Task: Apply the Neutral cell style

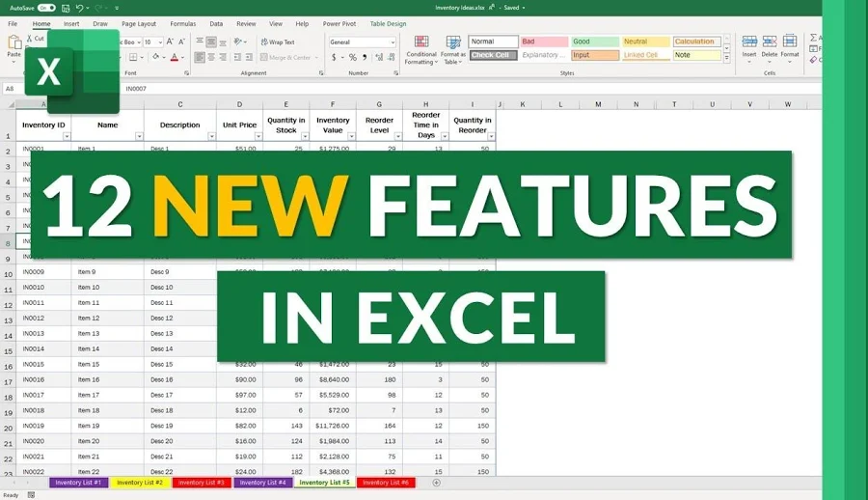Action: (x=646, y=42)
